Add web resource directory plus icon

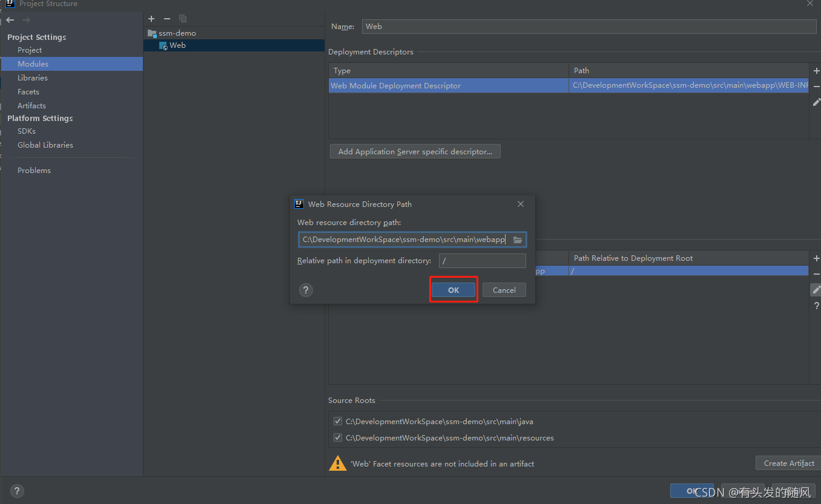click(x=816, y=258)
